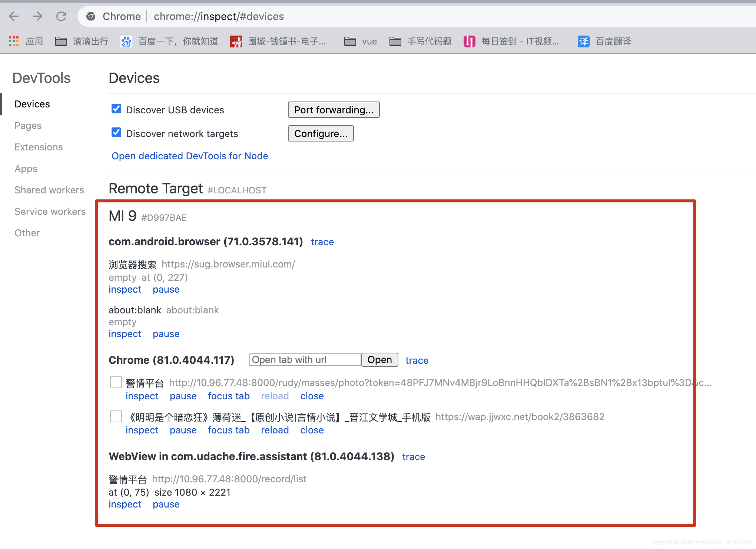
Task: Pause the WebView 警情平台 record/list page
Action: (166, 504)
